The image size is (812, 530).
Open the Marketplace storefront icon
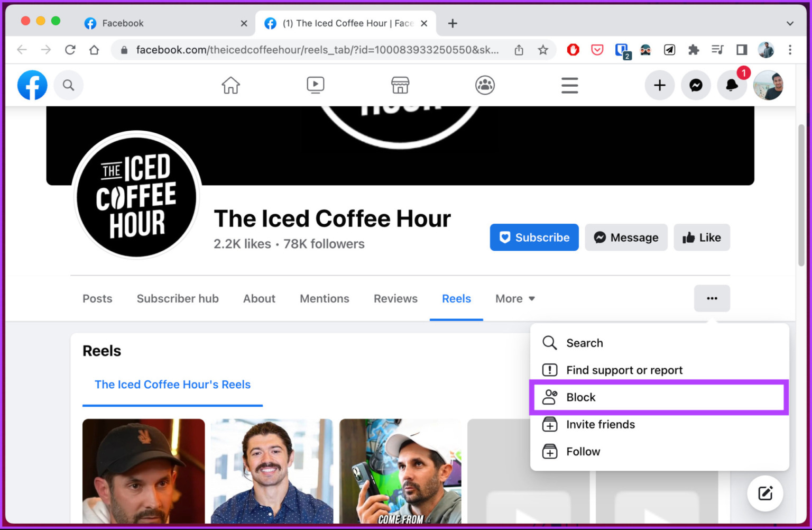400,85
